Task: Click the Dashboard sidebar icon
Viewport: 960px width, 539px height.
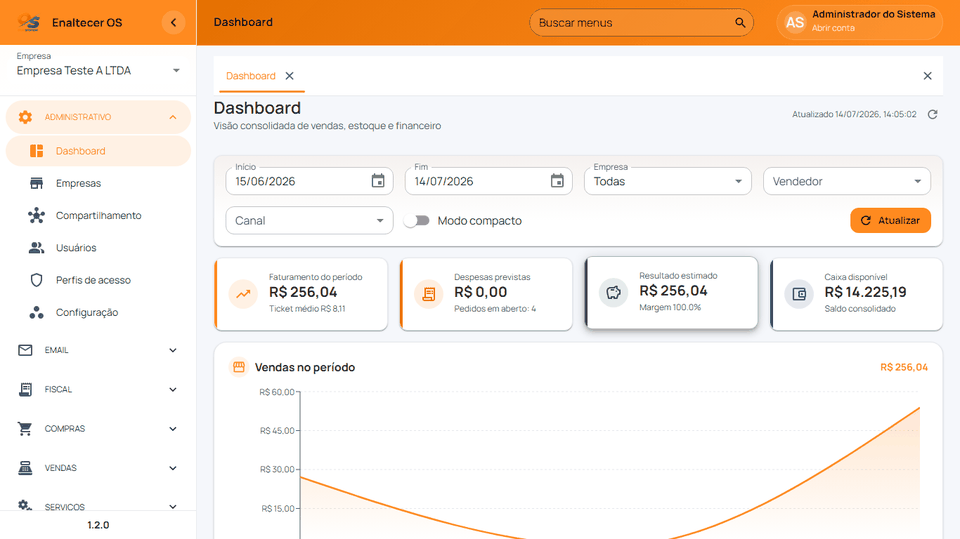Action: click(37, 151)
